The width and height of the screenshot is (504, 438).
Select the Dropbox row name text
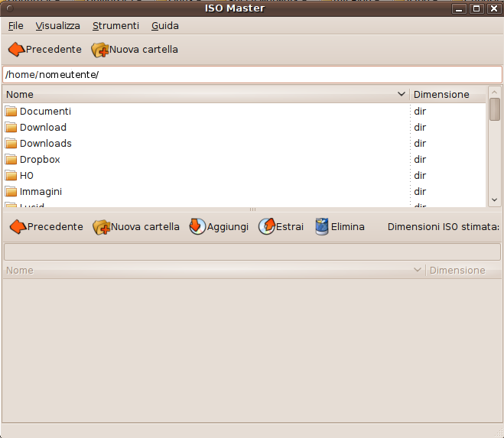pos(40,160)
